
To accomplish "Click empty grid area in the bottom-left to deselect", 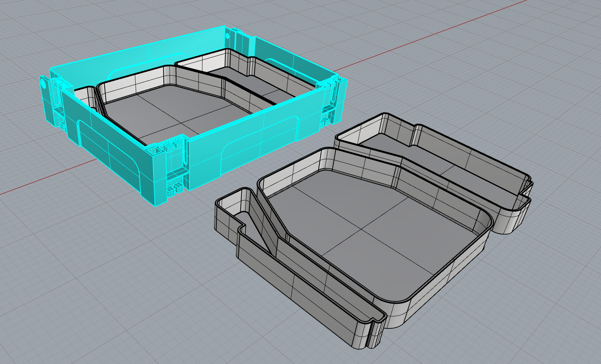I will [75, 299].
